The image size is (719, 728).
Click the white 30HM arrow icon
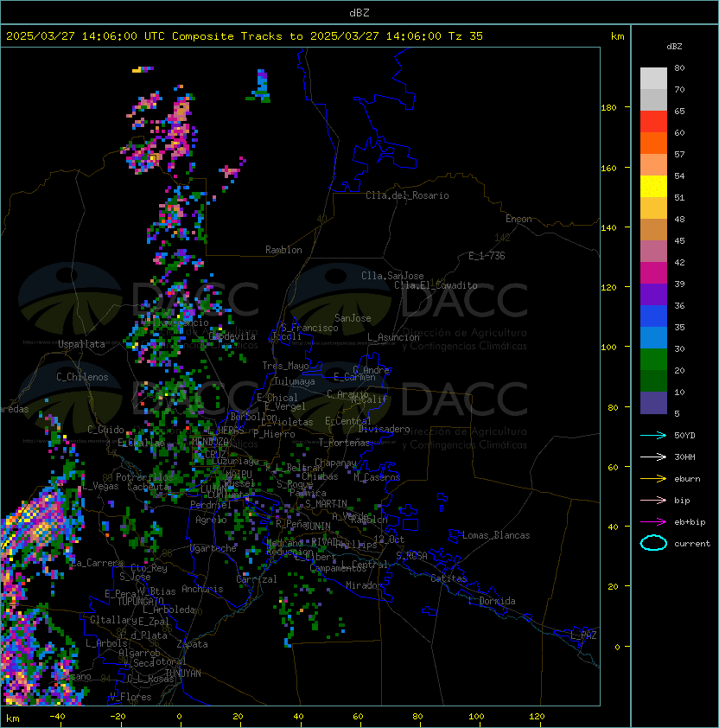click(653, 457)
